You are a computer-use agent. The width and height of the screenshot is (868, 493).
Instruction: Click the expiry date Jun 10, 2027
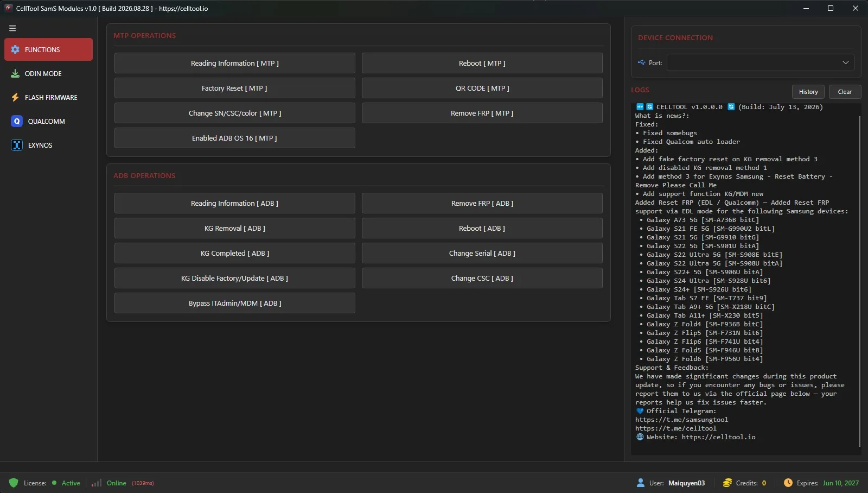841,483
